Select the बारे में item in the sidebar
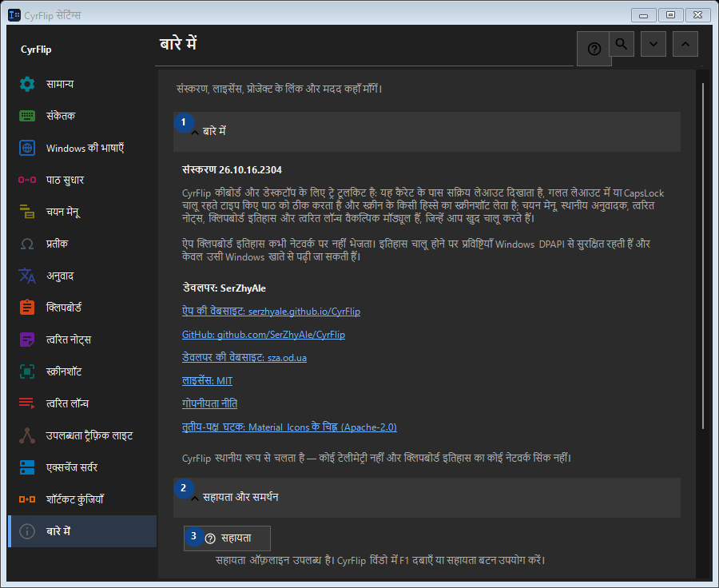This screenshot has height=588, width=719. point(82,531)
